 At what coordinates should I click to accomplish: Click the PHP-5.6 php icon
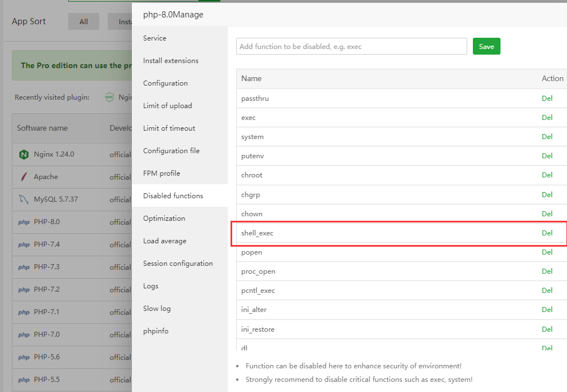pyautogui.click(x=24, y=357)
